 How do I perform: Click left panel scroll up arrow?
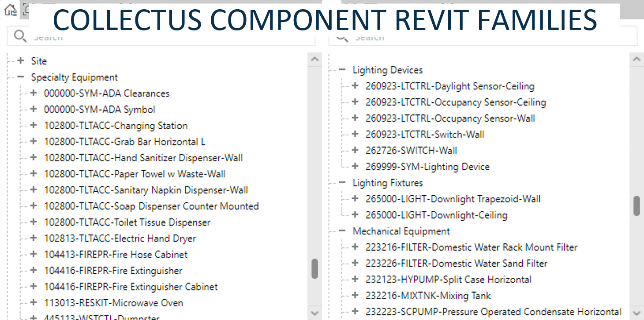pyautogui.click(x=315, y=59)
